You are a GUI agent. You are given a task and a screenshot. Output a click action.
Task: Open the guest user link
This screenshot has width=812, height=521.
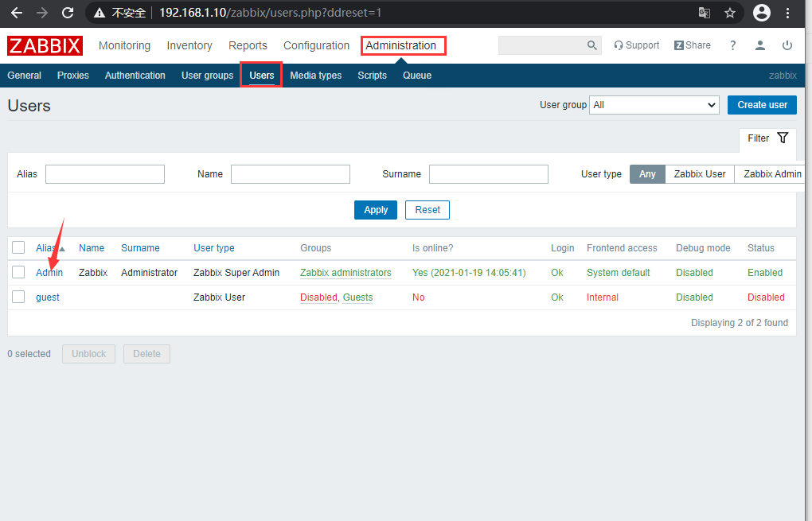coord(48,297)
